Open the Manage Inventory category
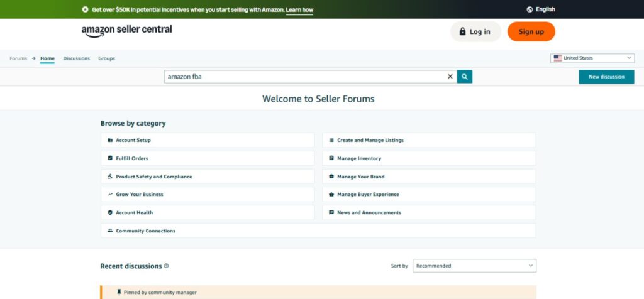The height and width of the screenshot is (299, 644). click(429, 158)
